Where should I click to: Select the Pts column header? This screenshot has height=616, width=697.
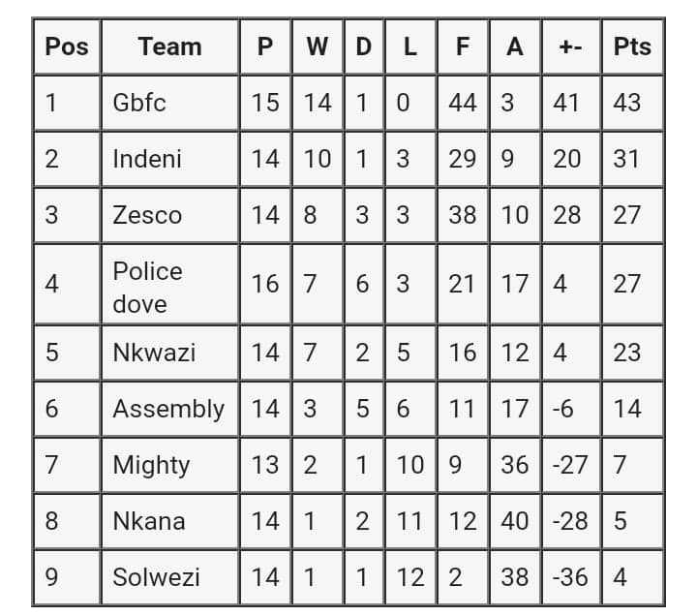(632, 46)
